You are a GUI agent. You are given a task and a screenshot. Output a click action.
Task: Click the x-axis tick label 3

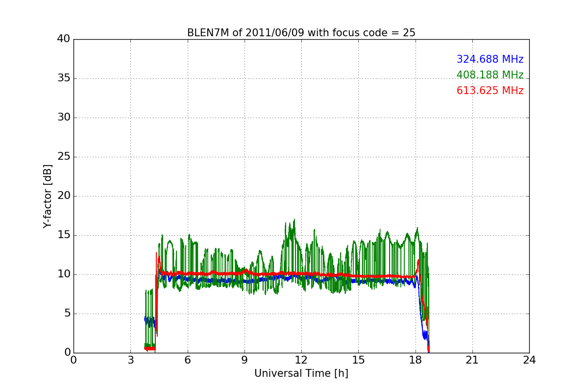130,360
